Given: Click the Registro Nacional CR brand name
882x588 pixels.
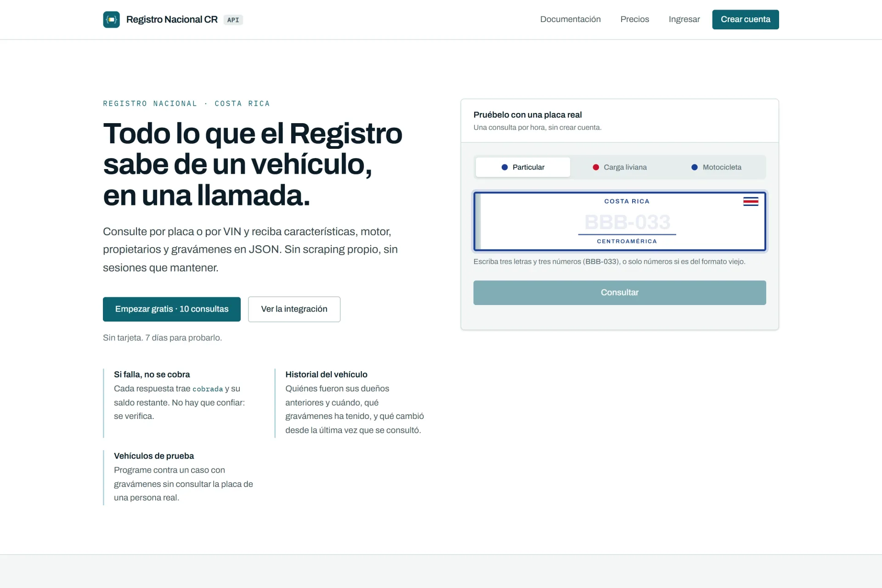Looking at the screenshot, I should pyautogui.click(x=171, y=19).
